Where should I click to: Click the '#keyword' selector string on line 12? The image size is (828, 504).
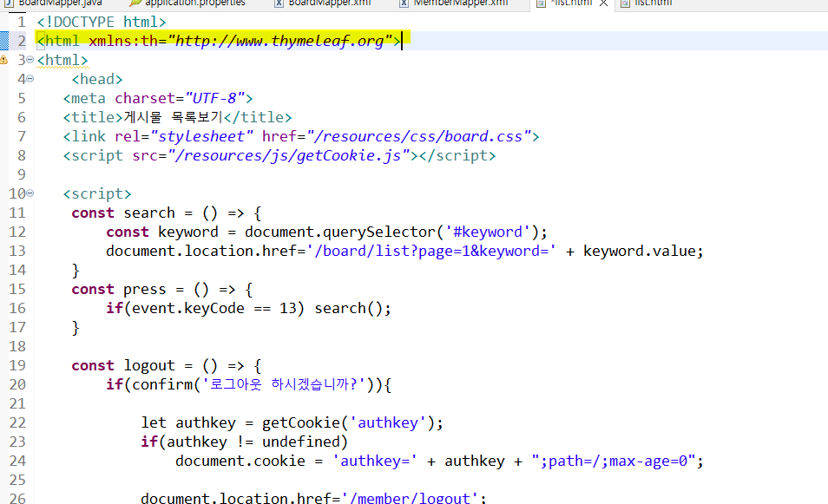(488, 232)
